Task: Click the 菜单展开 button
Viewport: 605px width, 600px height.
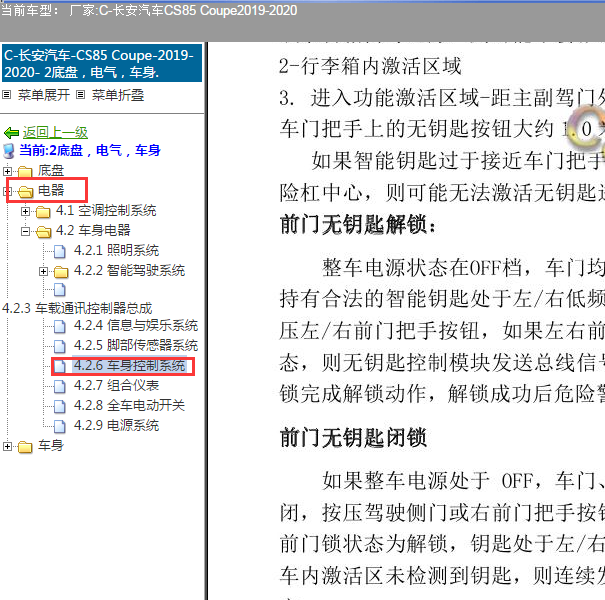Action: (44, 95)
